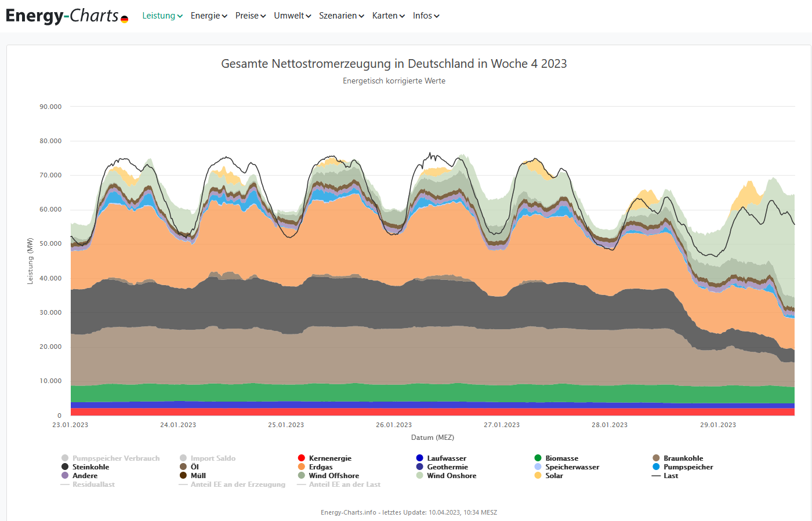
Task: Click the x-axis label 23.01.2023
Action: (70, 425)
